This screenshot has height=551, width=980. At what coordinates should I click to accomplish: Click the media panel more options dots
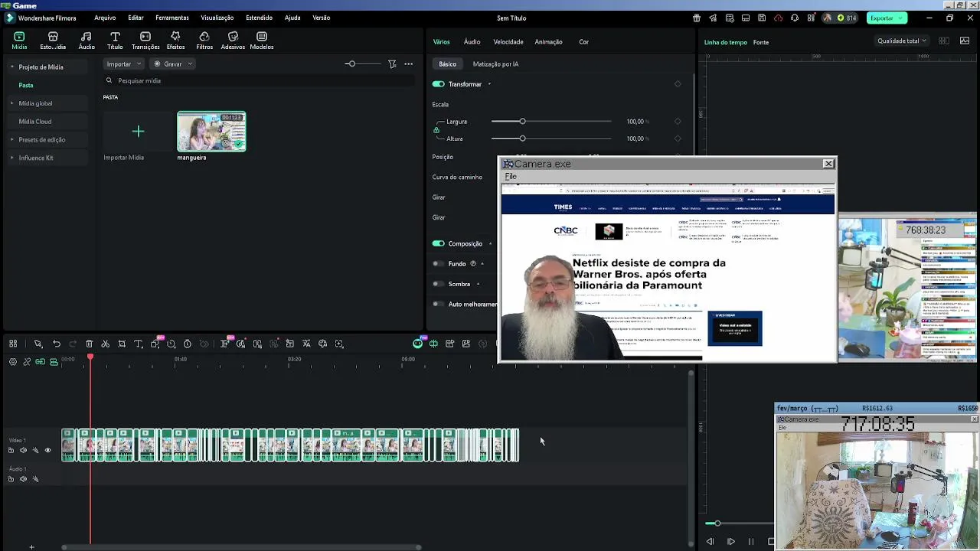409,64
